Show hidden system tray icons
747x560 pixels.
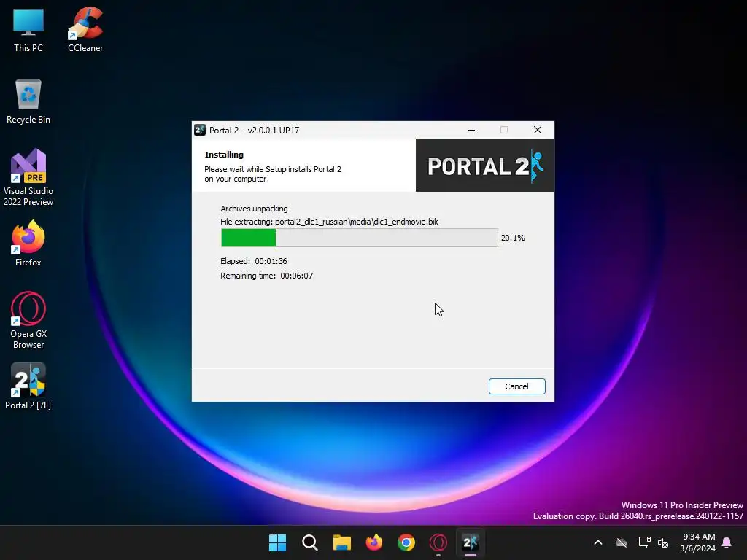(598, 542)
